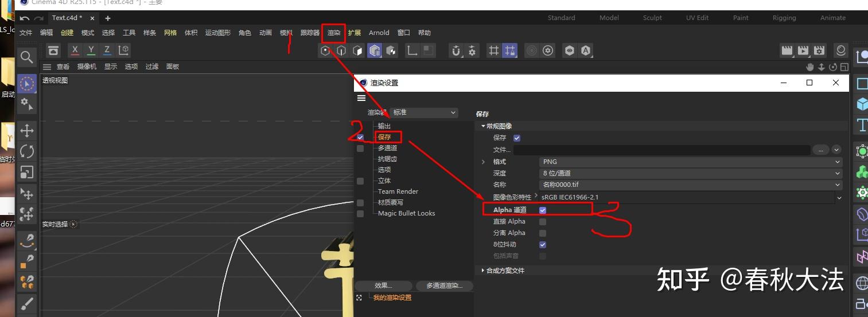Viewport: 868px width, 317px height.
Task: Switch to Points mode
Action: tap(325, 51)
